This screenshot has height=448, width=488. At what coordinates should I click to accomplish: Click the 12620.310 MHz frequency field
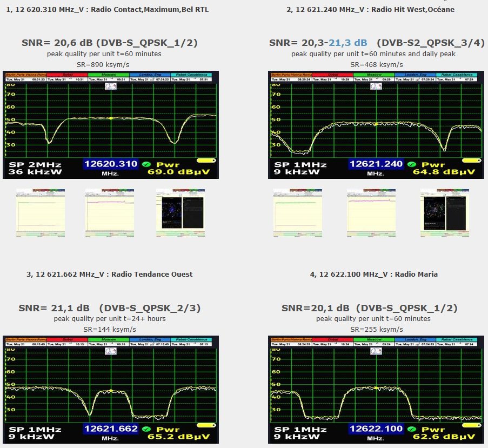click(x=111, y=164)
